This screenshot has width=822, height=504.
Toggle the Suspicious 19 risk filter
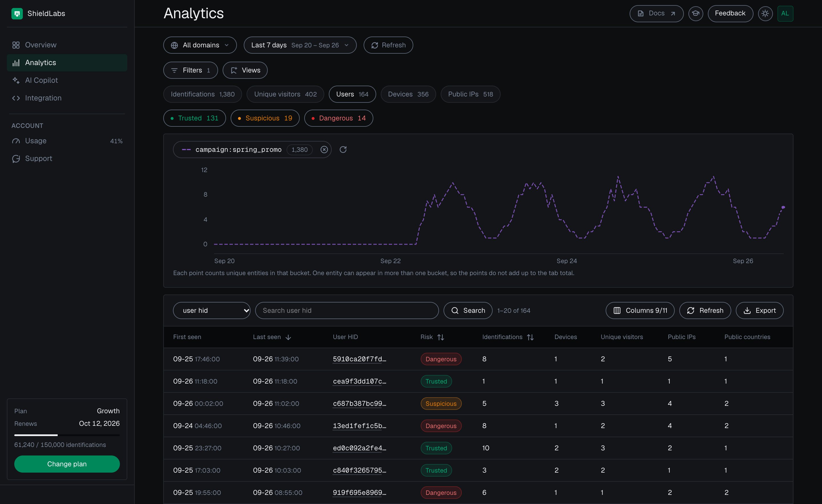[x=265, y=118]
